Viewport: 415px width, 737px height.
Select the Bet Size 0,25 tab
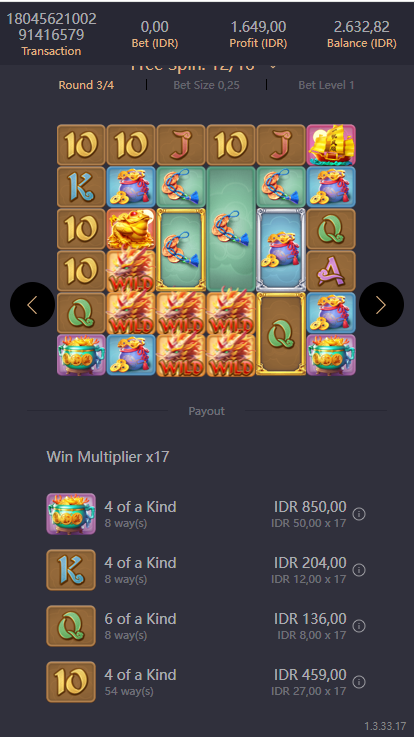206,85
